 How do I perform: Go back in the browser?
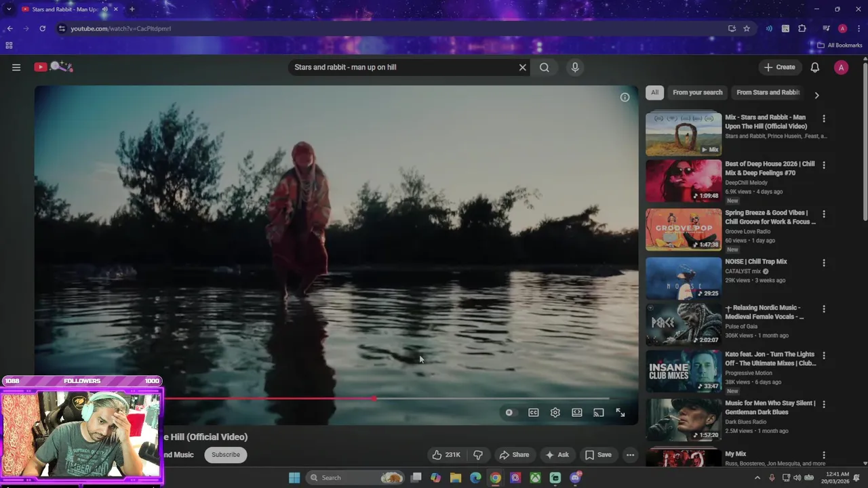(9, 28)
